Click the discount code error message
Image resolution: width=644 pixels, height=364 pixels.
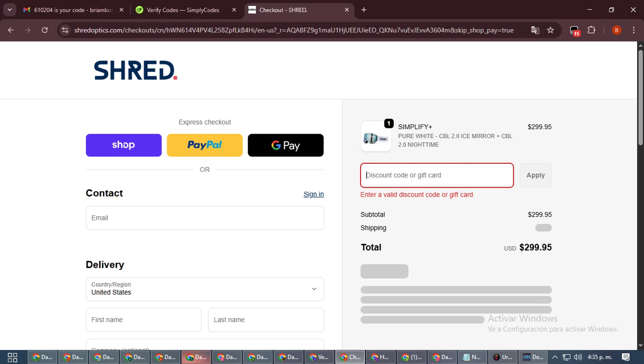[x=416, y=195]
